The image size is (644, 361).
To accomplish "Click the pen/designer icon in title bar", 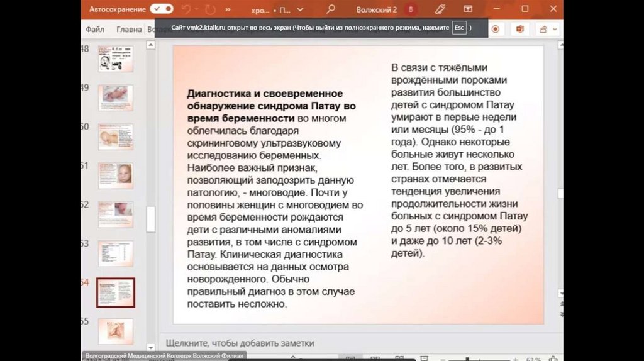I will click(440, 9).
